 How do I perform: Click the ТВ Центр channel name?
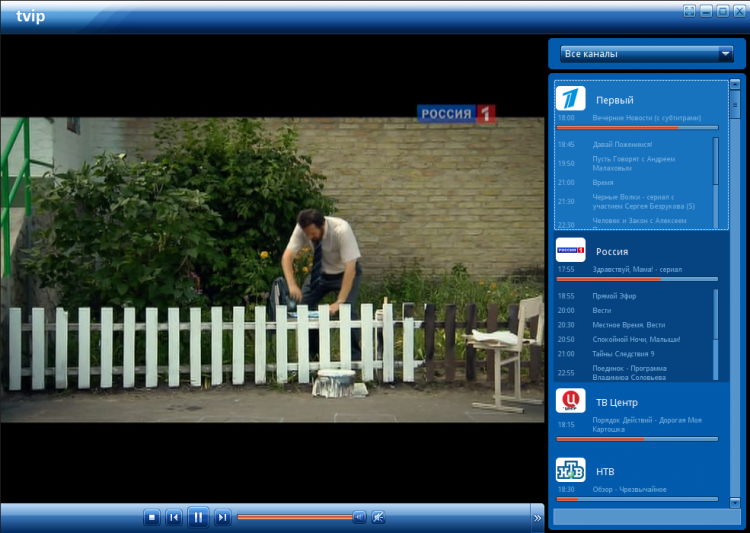pyautogui.click(x=617, y=402)
